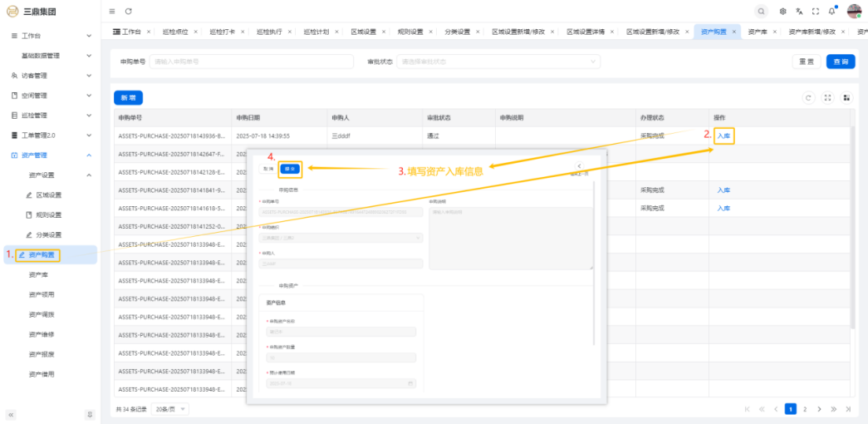
Task: Click the search magnifier icon in header
Action: pyautogui.click(x=762, y=11)
